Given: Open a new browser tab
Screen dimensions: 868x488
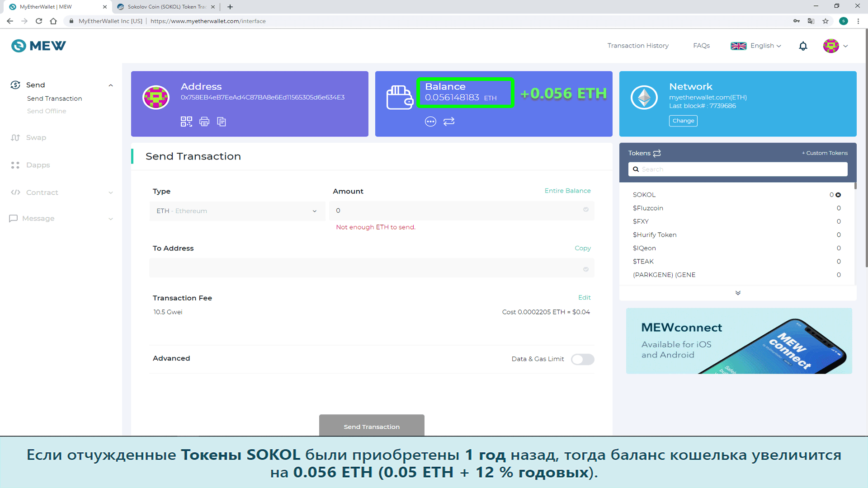Looking at the screenshot, I should [230, 7].
